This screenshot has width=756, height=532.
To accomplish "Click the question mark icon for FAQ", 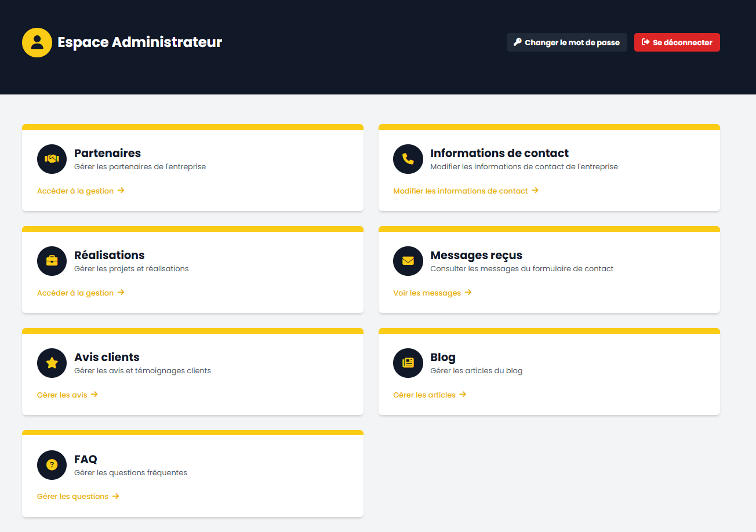I will coord(52,465).
